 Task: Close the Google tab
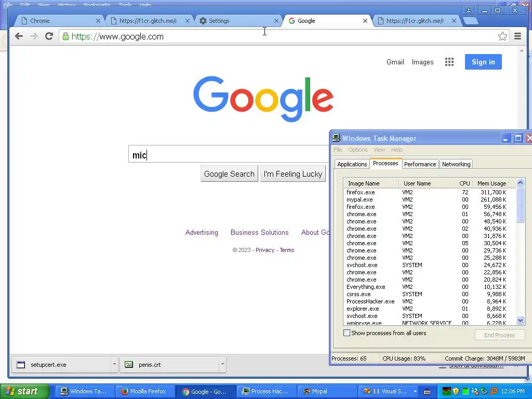click(365, 21)
